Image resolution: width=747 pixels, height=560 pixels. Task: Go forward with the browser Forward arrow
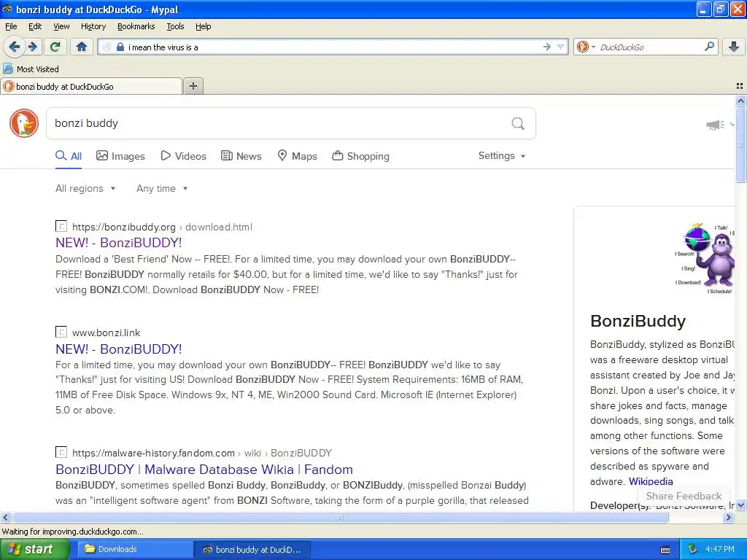33,47
